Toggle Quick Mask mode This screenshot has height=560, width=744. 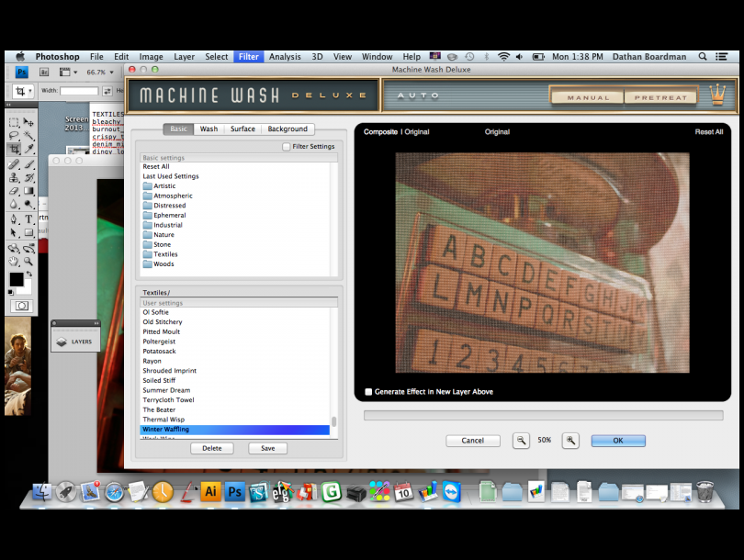(x=21, y=306)
